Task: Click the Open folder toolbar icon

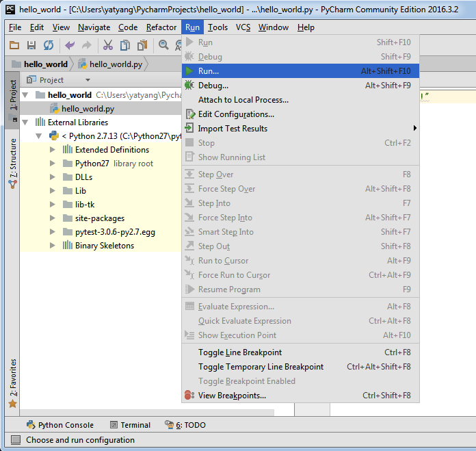Action: coord(14,46)
